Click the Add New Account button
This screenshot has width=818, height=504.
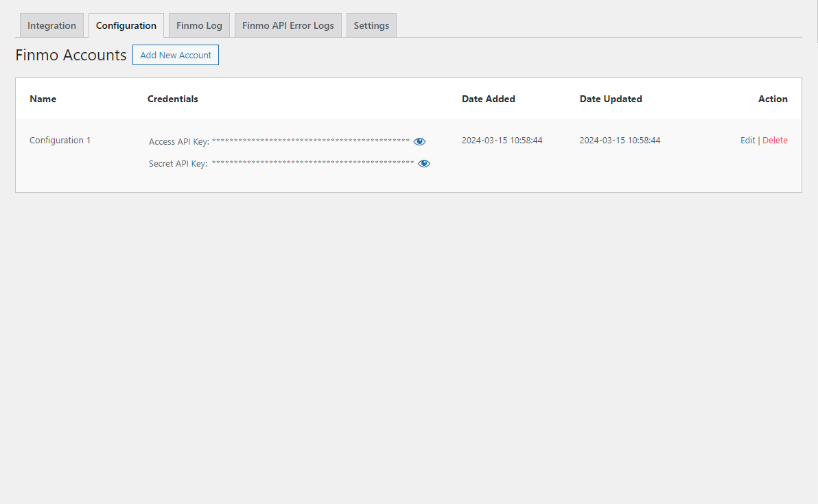click(176, 56)
